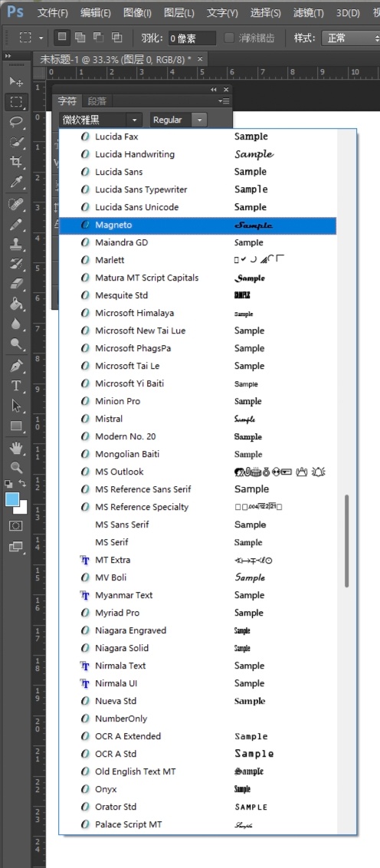Enable Subtract from Selection mode
The height and width of the screenshot is (868, 380).
[99, 37]
